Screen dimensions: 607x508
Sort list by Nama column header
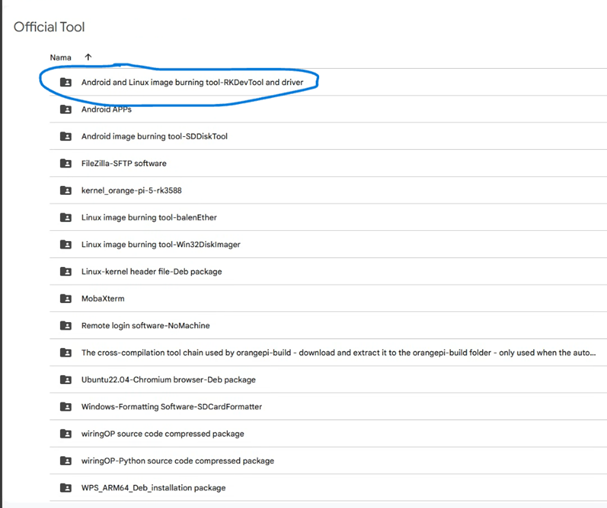click(60, 58)
